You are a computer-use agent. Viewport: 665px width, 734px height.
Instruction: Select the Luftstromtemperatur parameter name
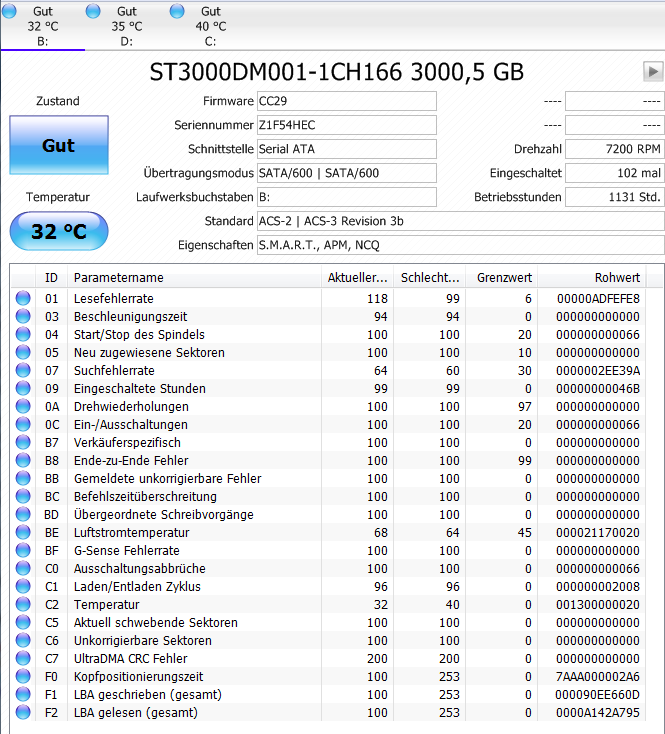132,532
